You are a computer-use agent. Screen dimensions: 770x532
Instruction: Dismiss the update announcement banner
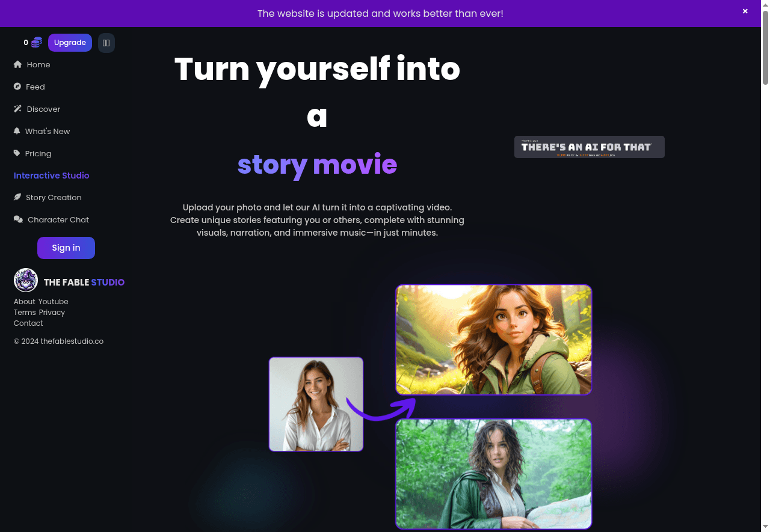pos(745,11)
